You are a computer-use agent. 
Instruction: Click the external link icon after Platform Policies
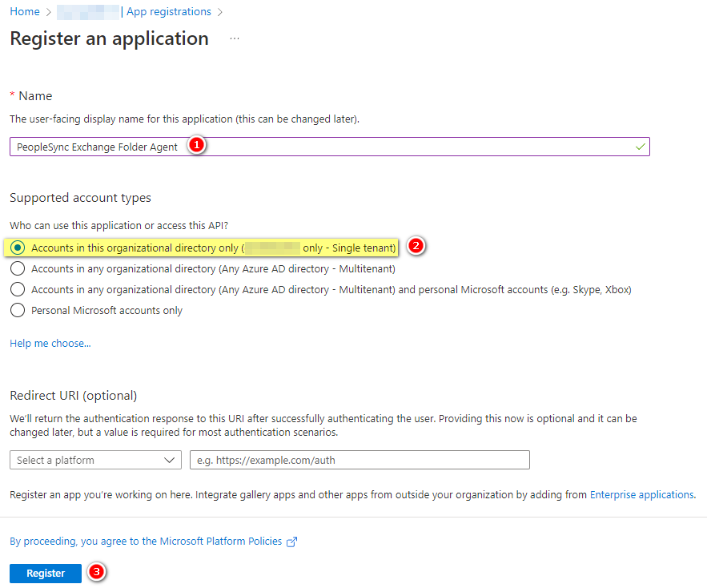tap(292, 542)
